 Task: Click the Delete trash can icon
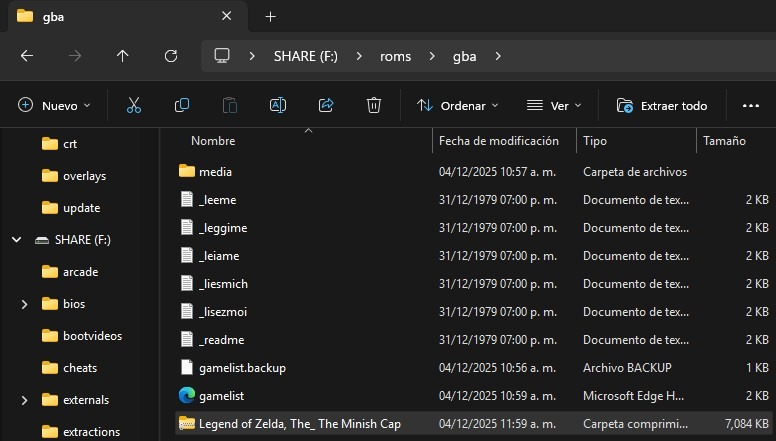pos(374,105)
